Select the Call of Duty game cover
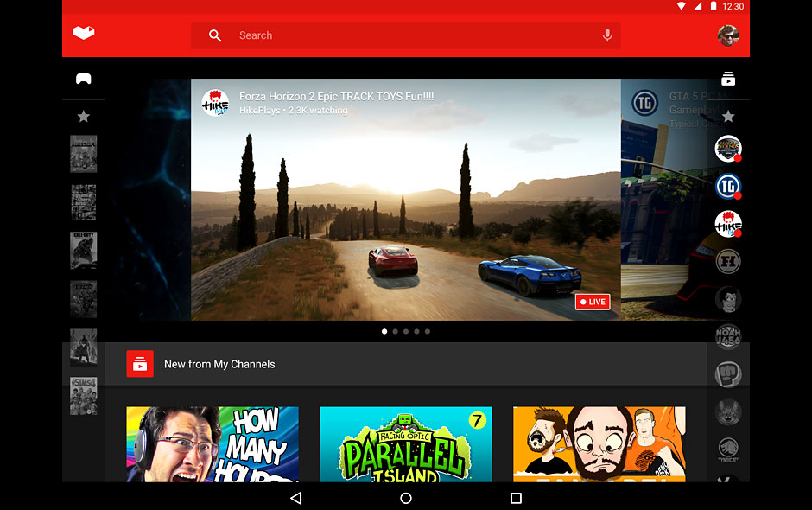The image size is (812, 510). pos(83,251)
